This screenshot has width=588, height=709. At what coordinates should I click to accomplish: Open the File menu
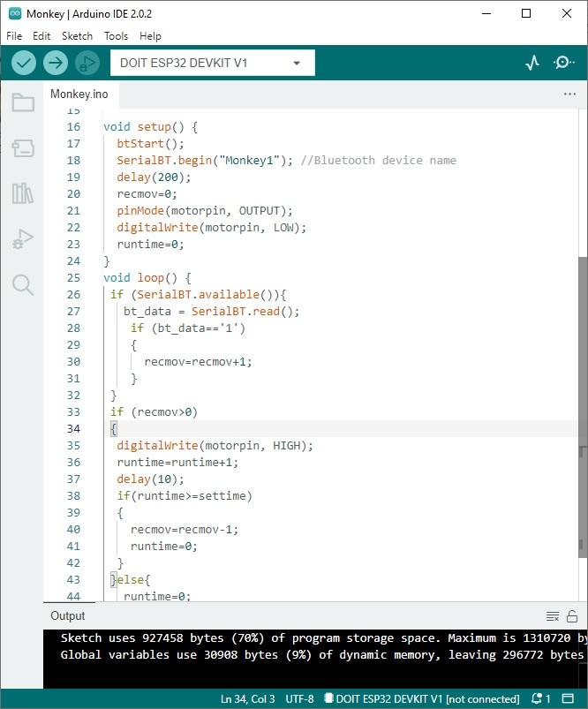coord(14,36)
